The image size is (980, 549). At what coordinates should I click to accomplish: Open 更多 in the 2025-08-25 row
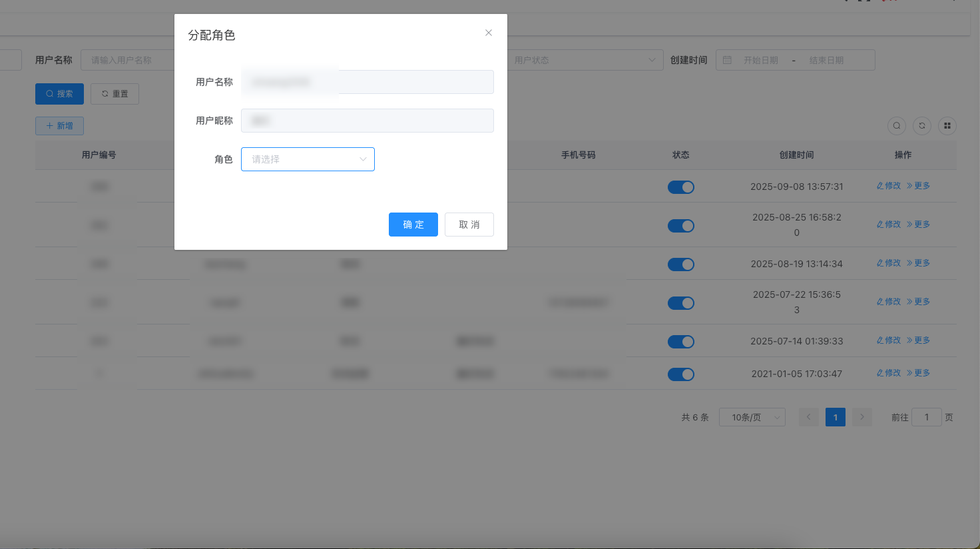918,225
